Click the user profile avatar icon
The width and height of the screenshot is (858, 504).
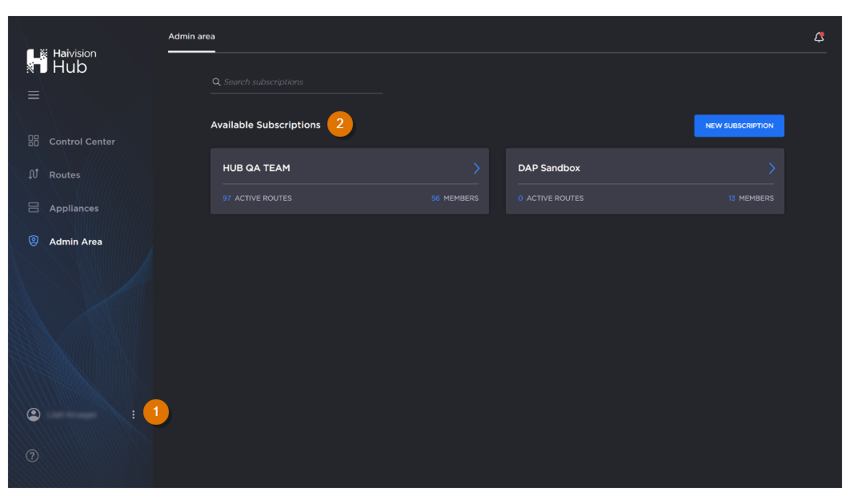pos(34,414)
